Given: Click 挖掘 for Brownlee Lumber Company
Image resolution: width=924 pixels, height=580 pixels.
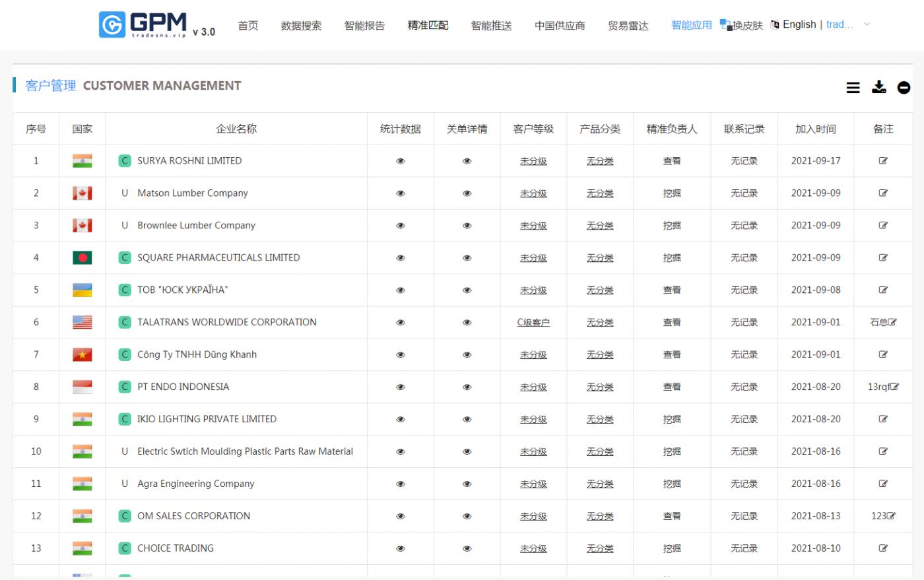Looking at the screenshot, I should pyautogui.click(x=672, y=225).
